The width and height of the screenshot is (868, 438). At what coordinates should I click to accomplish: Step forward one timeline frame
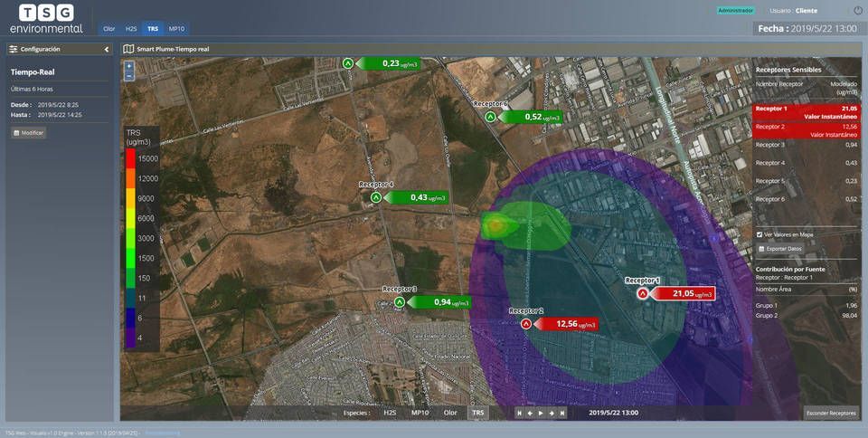coord(552,413)
